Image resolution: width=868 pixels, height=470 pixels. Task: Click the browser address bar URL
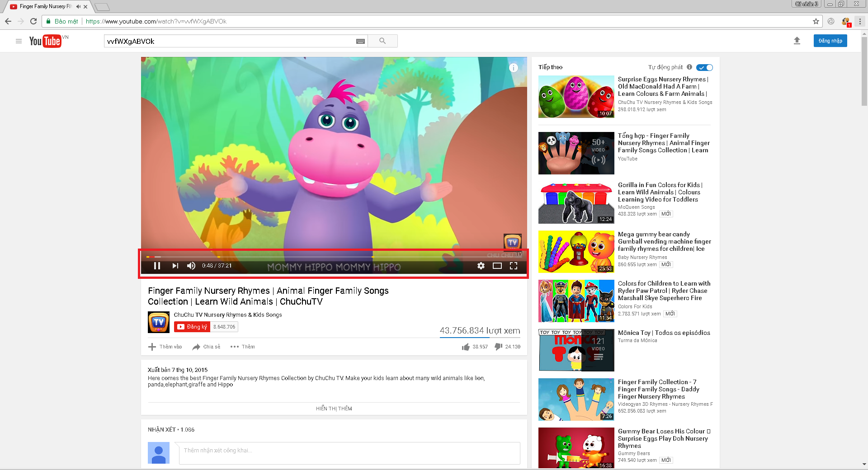coord(156,21)
